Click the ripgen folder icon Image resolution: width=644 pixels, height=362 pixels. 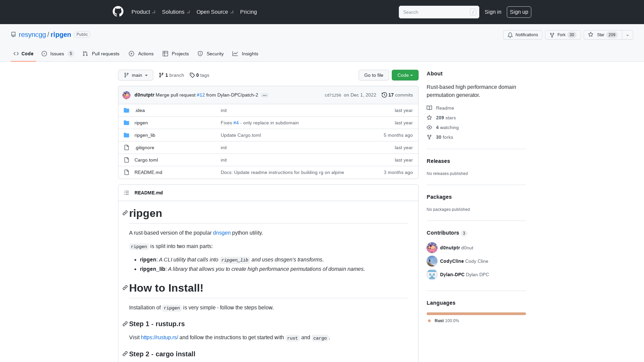[x=126, y=123]
